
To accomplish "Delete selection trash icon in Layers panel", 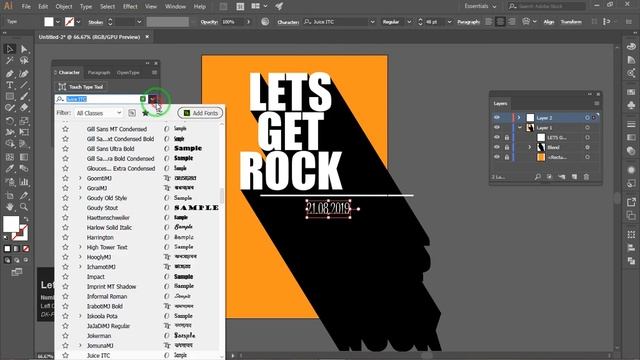I will coord(587,177).
